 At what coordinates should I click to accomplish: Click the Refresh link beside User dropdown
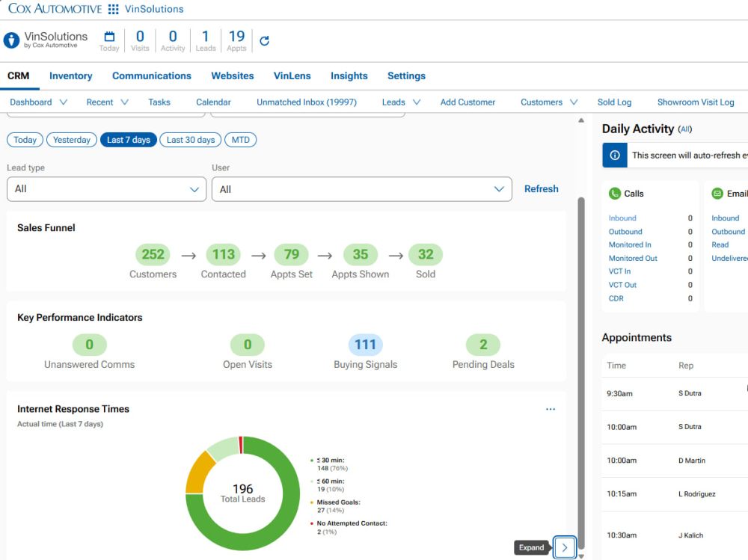coord(542,189)
